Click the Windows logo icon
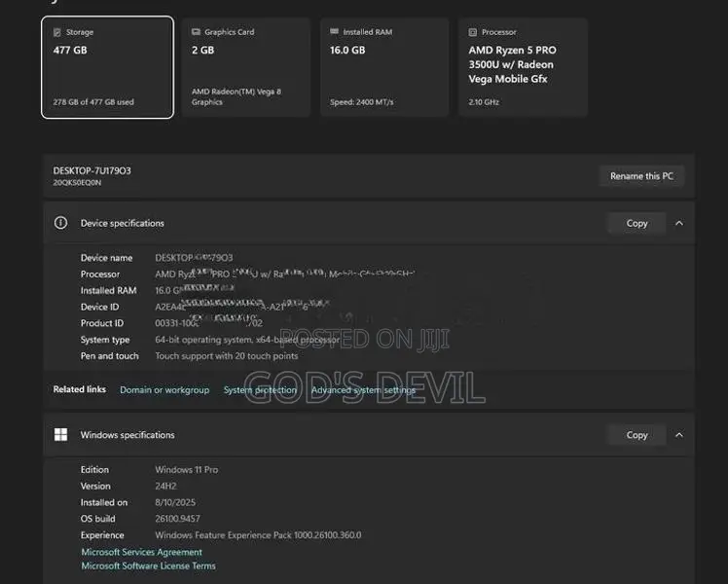728x584 pixels. (60, 434)
